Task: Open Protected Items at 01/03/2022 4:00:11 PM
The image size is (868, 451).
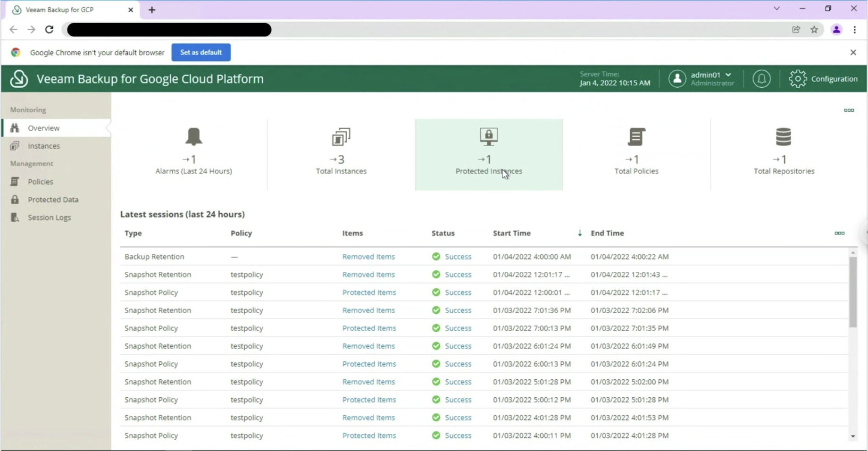Action: pos(369,436)
